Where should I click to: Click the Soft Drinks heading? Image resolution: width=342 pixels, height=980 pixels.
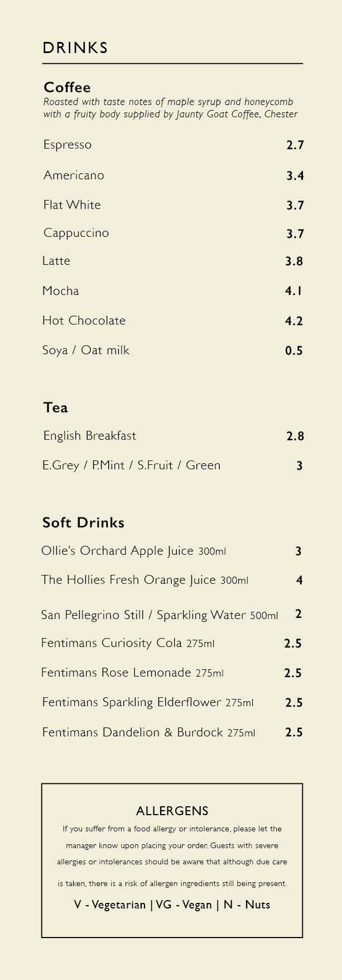[x=83, y=523]
